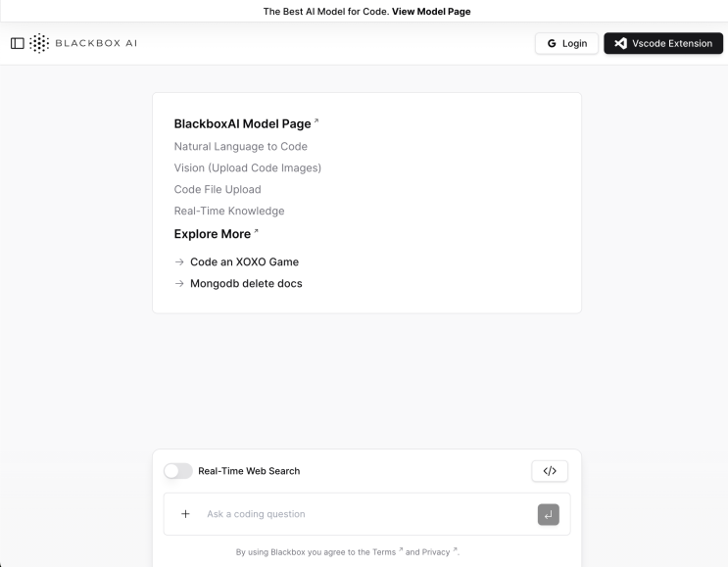This screenshot has width=728, height=567.
Task: Click the external arrow icon beside Explore More
Action: (x=256, y=230)
